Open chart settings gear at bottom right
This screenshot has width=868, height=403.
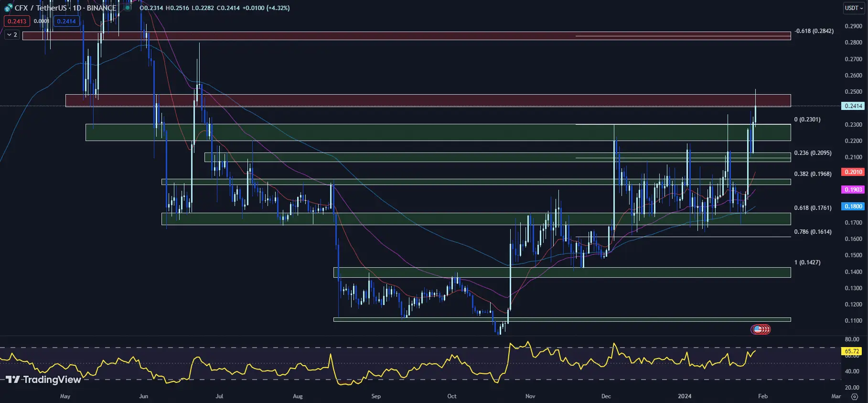(x=855, y=396)
